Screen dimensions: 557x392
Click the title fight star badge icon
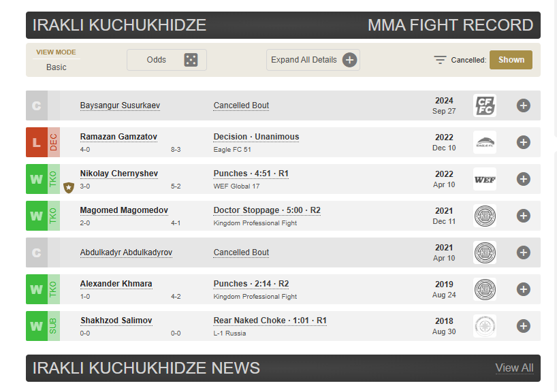point(69,187)
